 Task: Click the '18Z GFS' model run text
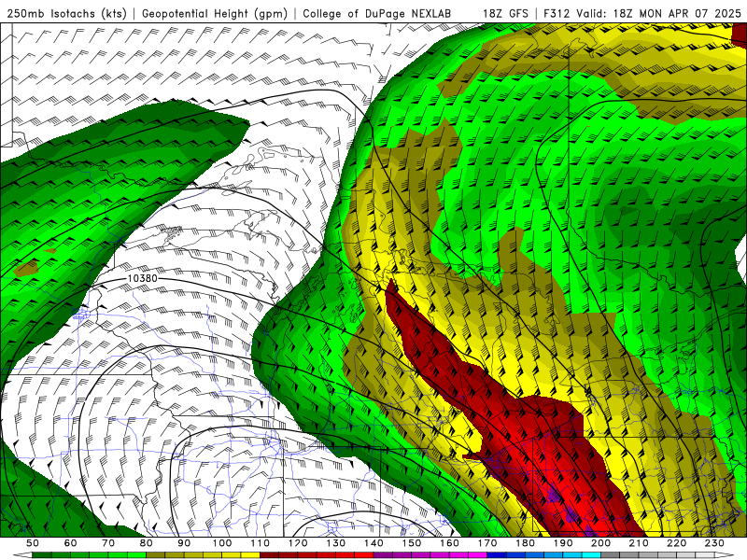click(505, 14)
